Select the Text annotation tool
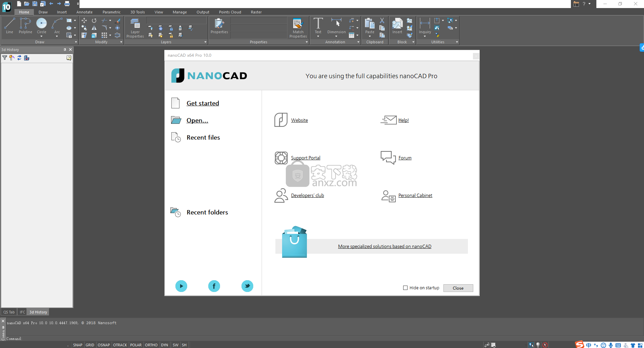This screenshot has height=348, width=644. [318, 26]
